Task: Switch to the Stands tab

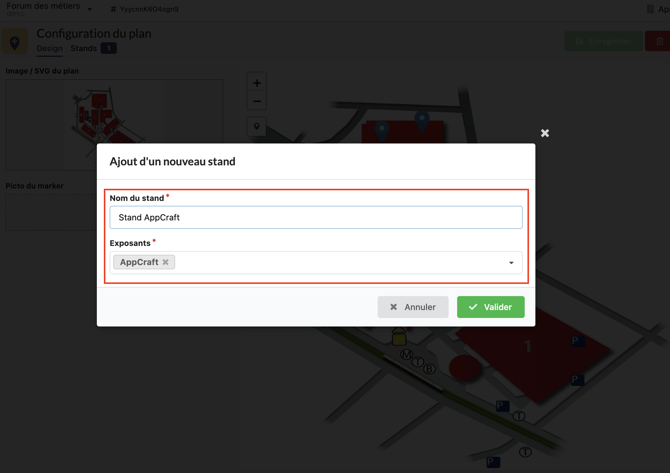Action: [x=84, y=48]
